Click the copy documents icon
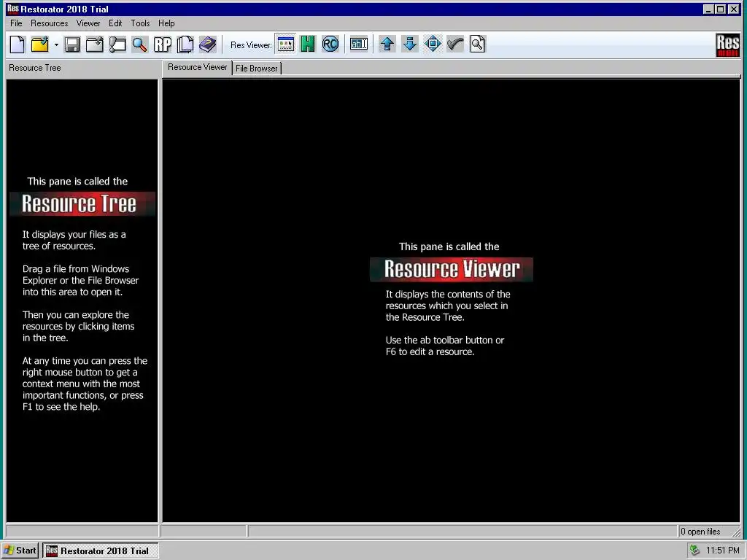 (x=185, y=44)
